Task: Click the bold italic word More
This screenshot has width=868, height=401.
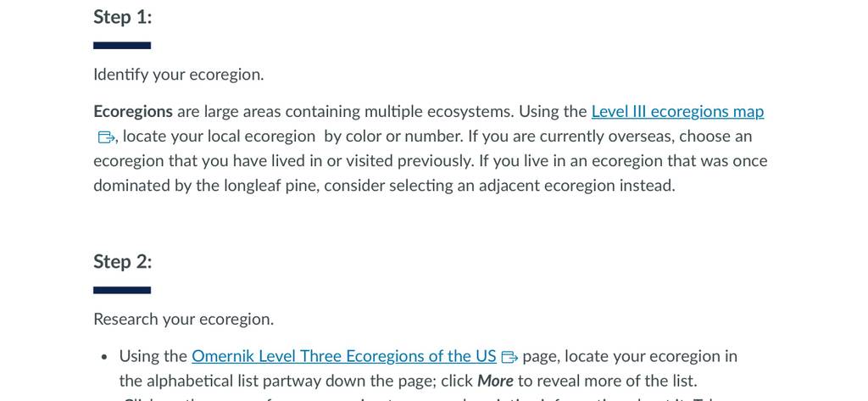Action: [x=495, y=381]
